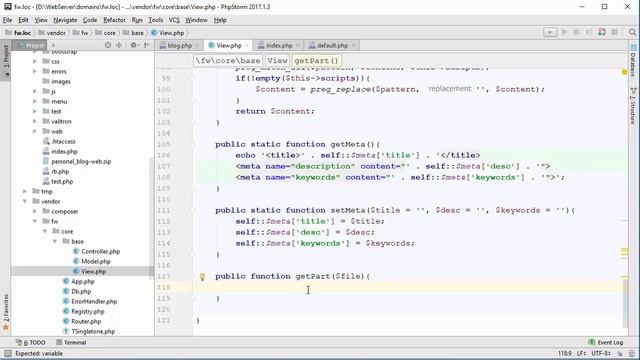The height and width of the screenshot is (360, 640).
Task: Open TSingletone.php from project tree
Action: click(89, 331)
